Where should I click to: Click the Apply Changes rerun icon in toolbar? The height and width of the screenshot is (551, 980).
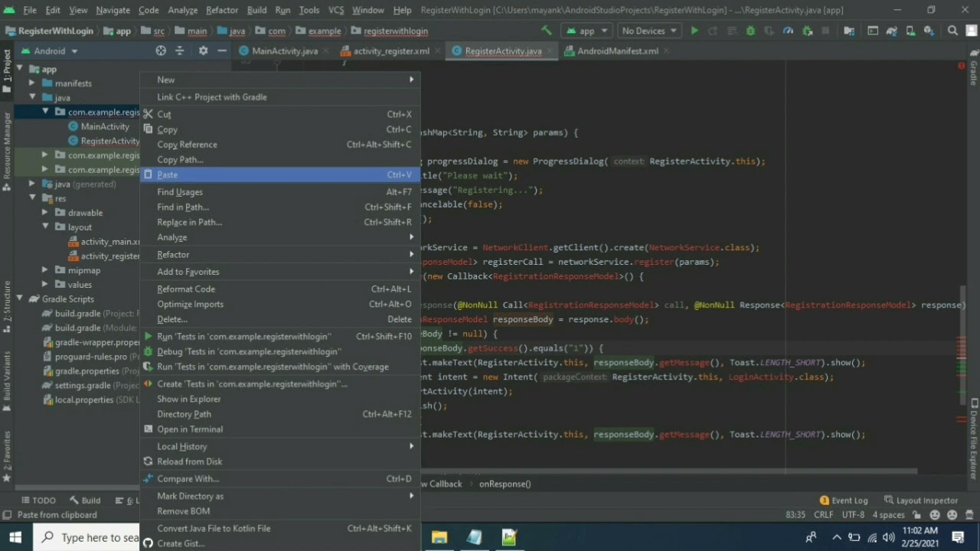coord(713,31)
